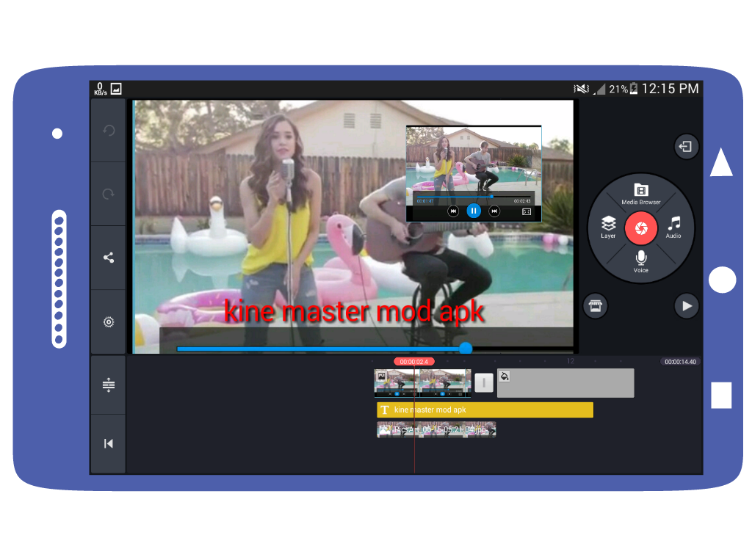752x560 pixels.
Task: Tap the battery icon in status bar
Action: pyautogui.click(x=634, y=89)
